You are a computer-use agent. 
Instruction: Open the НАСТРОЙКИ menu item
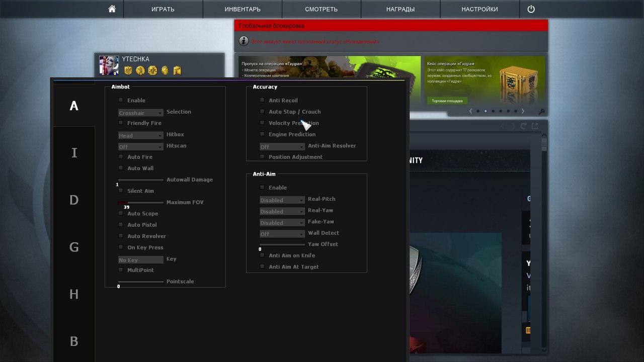coord(479,9)
